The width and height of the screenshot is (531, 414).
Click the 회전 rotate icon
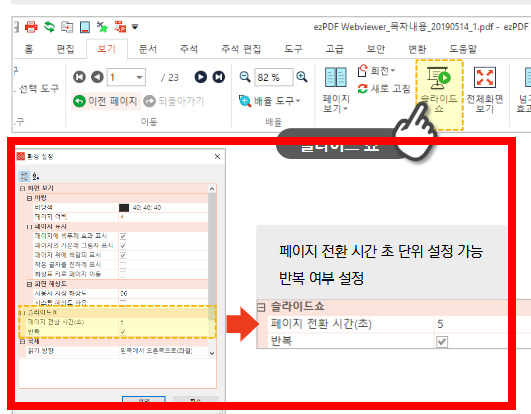coord(362,71)
